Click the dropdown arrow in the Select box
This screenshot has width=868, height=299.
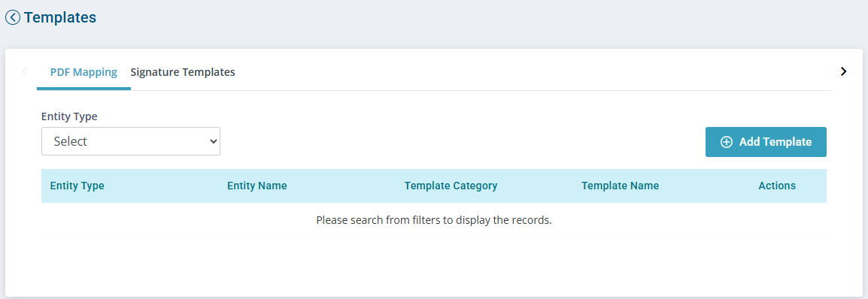[213, 141]
